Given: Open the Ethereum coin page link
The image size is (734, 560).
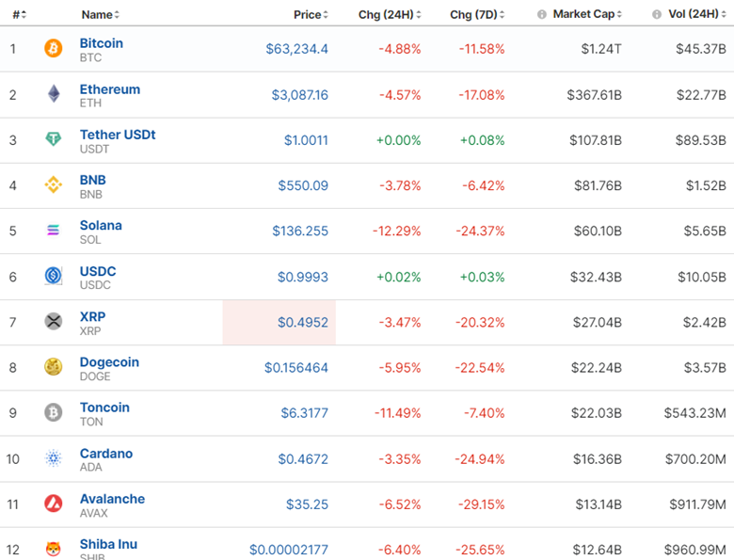Looking at the screenshot, I should click(109, 89).
